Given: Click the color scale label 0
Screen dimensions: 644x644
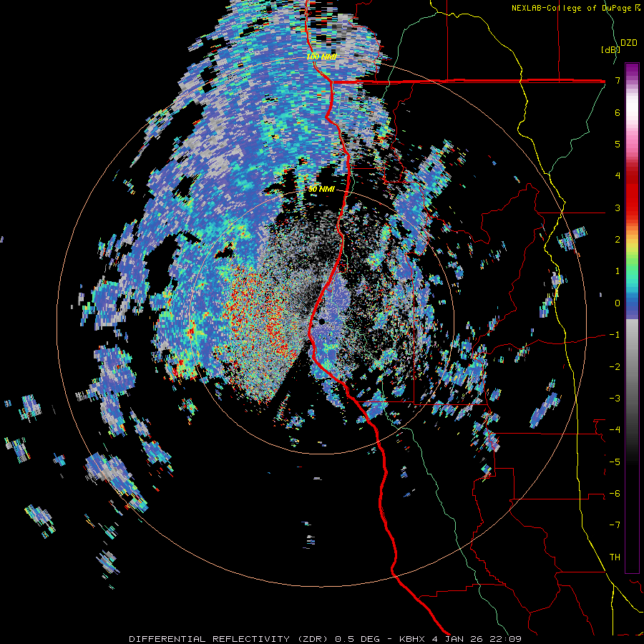Looking at the screenshot, I should (618, 303).
